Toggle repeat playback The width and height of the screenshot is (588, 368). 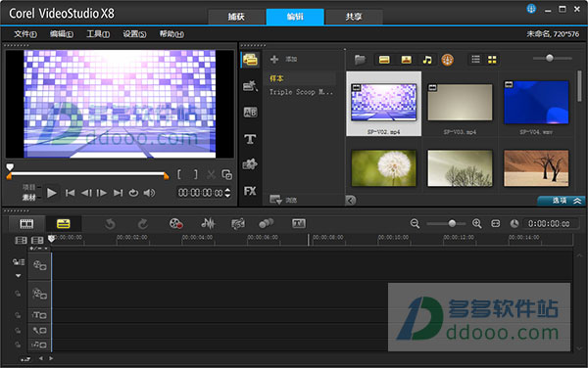click(133, 193)
